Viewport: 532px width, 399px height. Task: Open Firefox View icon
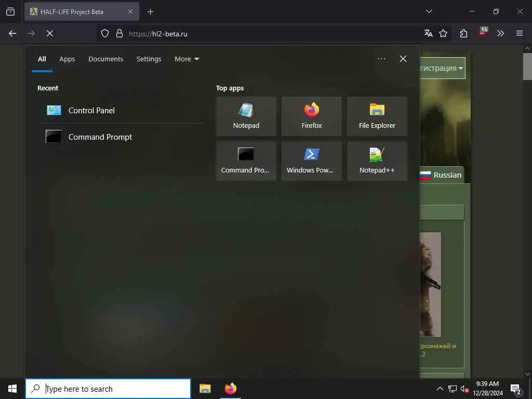pyautogui.click(x=10, y=11)
